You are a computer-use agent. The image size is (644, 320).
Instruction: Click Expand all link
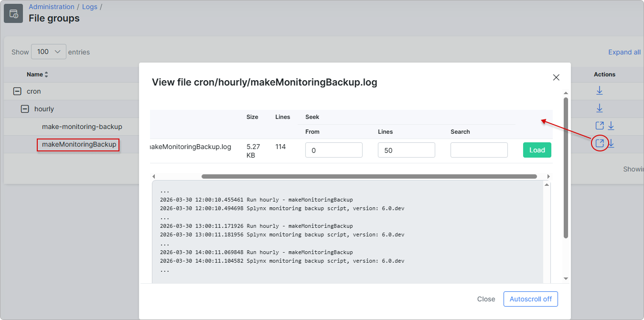click(x=624, y=52)
